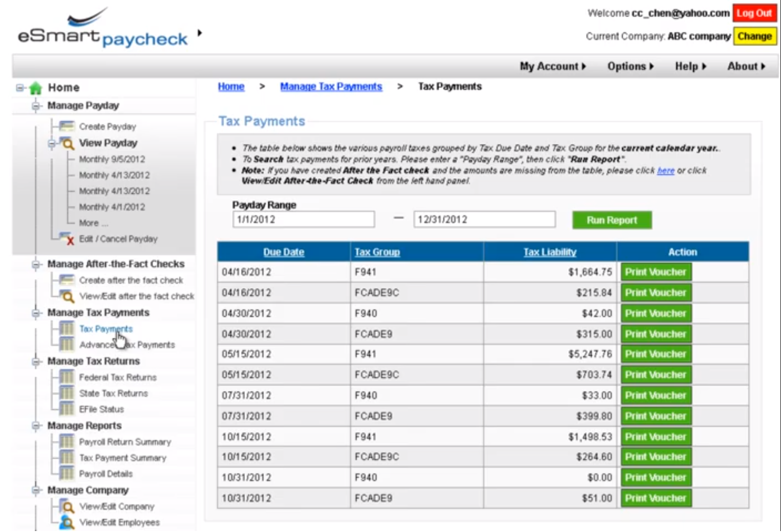
Task: Open the Help menu
Action: tap(690, 66)
